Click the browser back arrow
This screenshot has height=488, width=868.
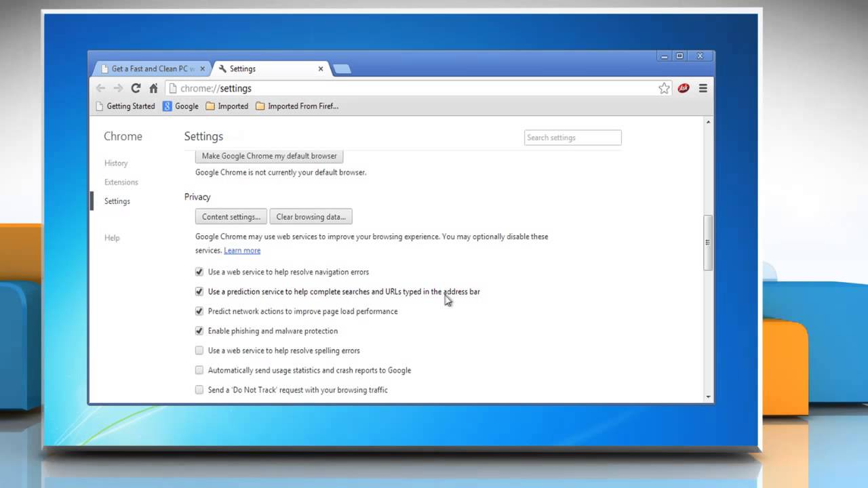100,88
